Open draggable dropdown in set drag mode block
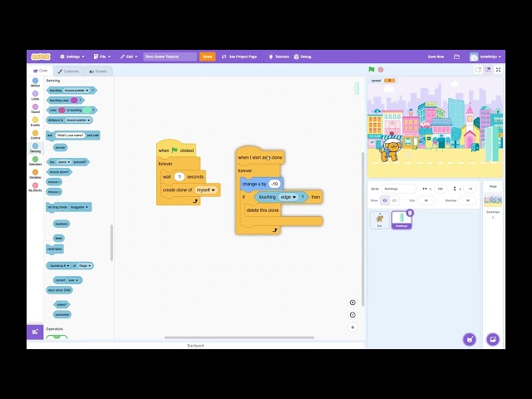Screen dimensions: 532x399 [80, 207]
